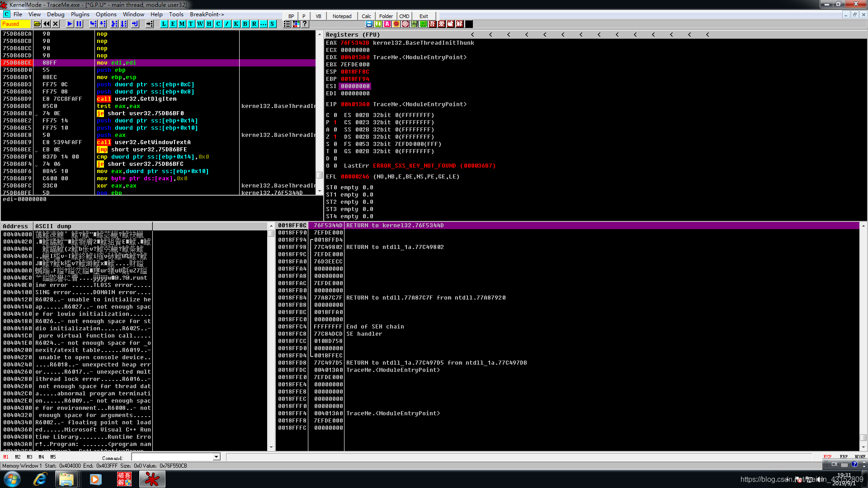Screen dimensions: 868x488
Task: Expand the Command history dropdown
Action: [x=216, y=457]
